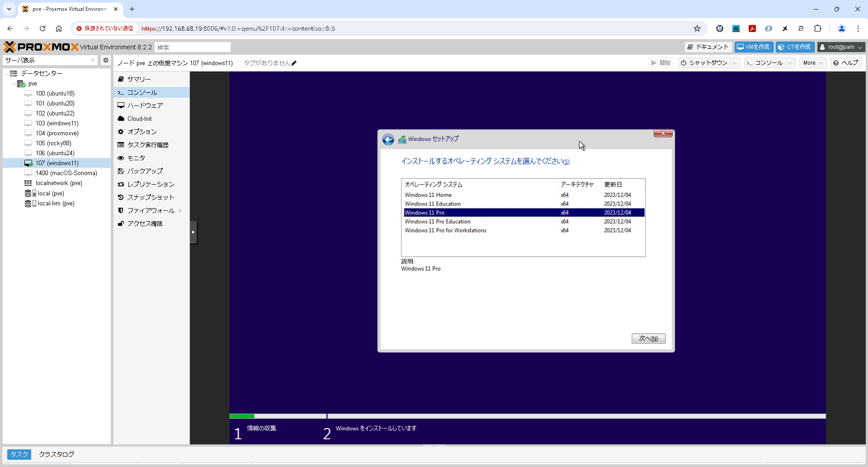The image size is (868, 467).
Task: Select local-lvm (pve) storage
Action: click(57, 204)
